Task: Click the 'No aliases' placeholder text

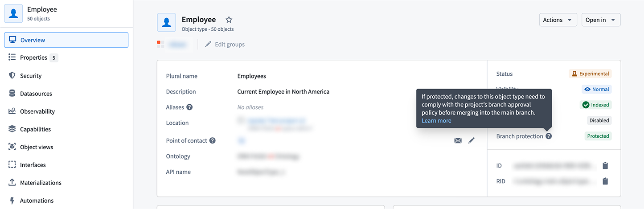Action: 250,107
